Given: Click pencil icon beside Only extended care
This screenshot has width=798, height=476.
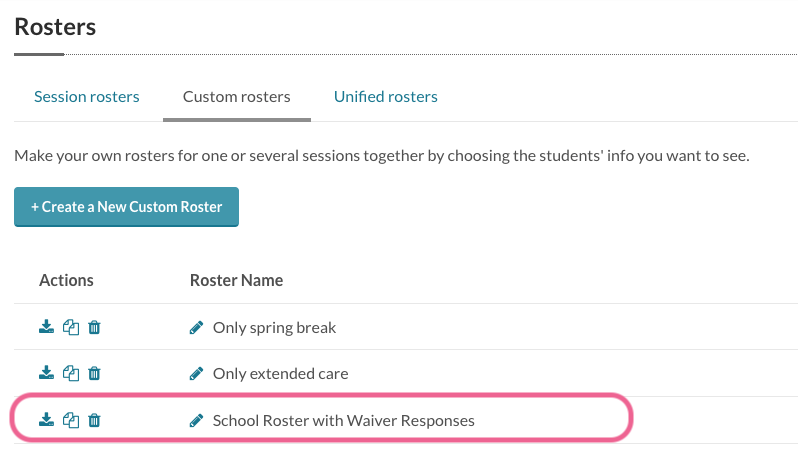Looking at the screenshot, I should pyautogui.click(x=196, y=374).
